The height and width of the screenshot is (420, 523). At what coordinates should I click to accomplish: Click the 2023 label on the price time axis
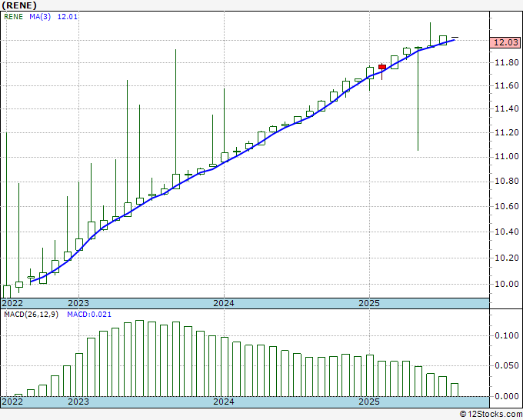coord(78,303)
